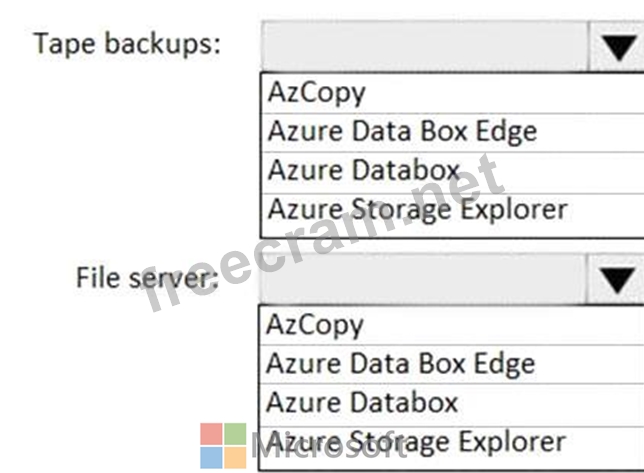Viewport: 644px width, 473px height.
Task: Pick Azure Databox under Tape backups
Action: tap(363, 170)
